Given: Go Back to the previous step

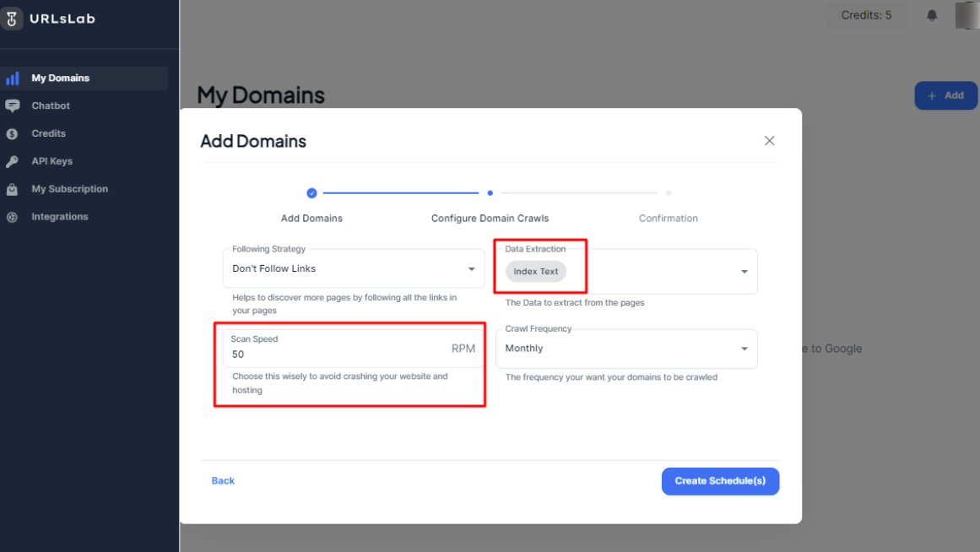Looking at the screenshot, I should click(x=222, y=480).
